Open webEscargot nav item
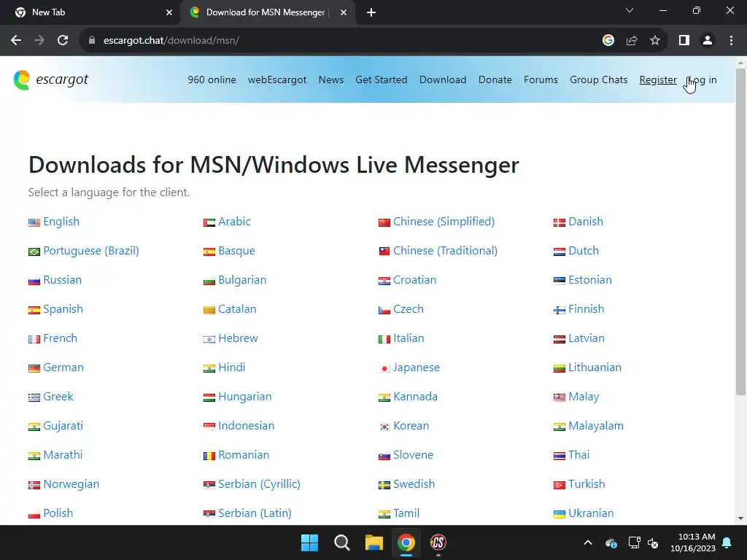 tap(276, 80)
